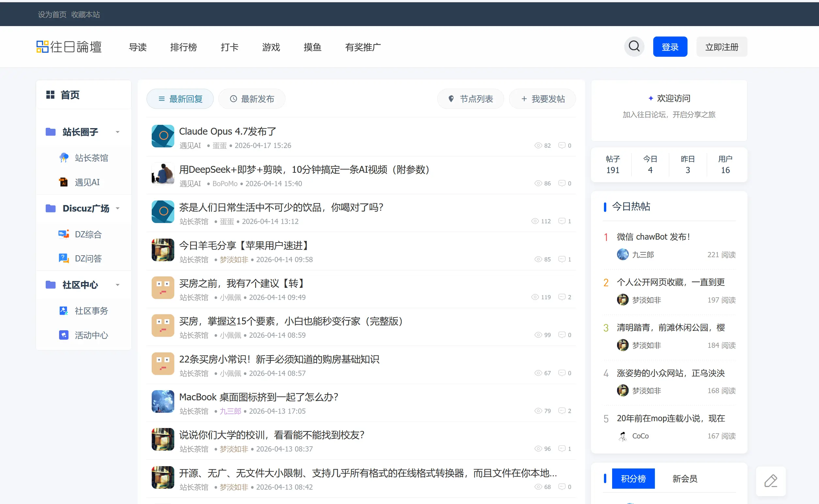Click CoCo avatar in hot posts
The image size is (819, 504).
(x=623, y=436)
